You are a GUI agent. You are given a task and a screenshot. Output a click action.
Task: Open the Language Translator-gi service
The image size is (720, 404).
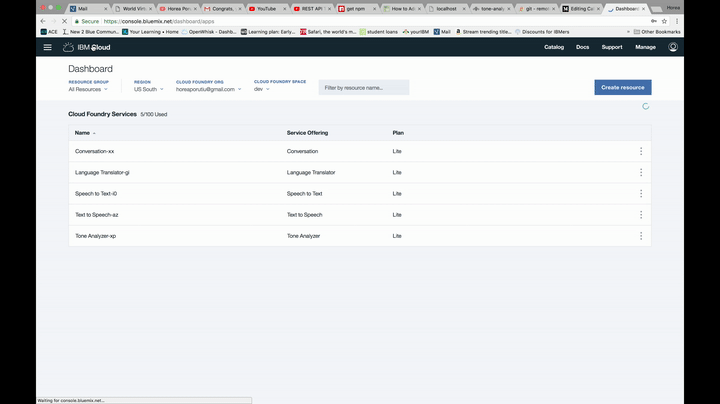(x=102, y=172)
